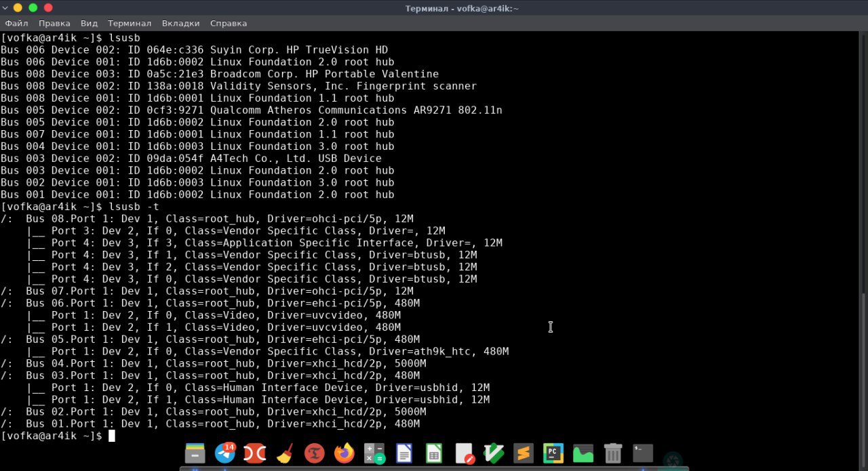Open the trash bin
Viewport: 868px width, 471px height.
(613, 453)
